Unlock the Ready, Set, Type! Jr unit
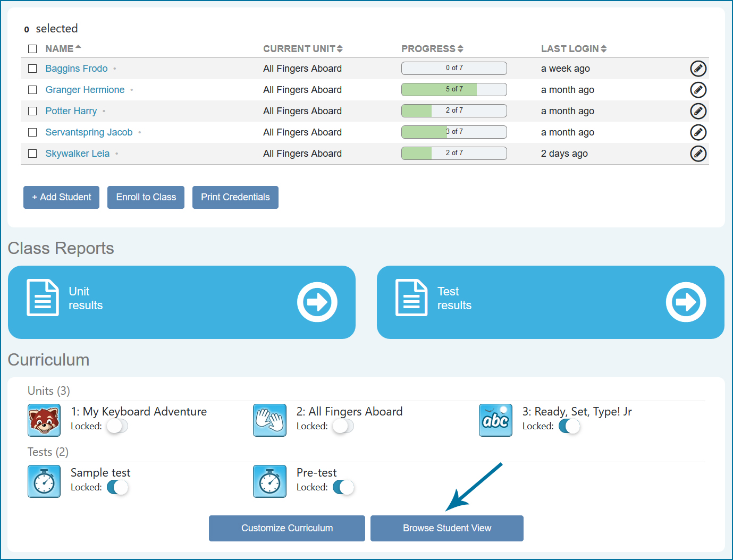Image resolution: width=733 pixels, height=560 pixels. click(569, 426)
